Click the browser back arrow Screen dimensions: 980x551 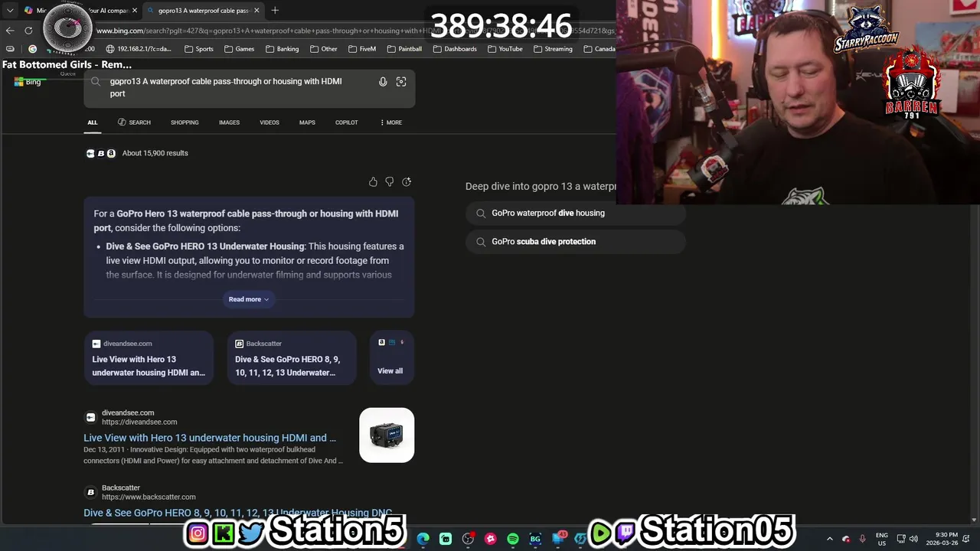10,31
